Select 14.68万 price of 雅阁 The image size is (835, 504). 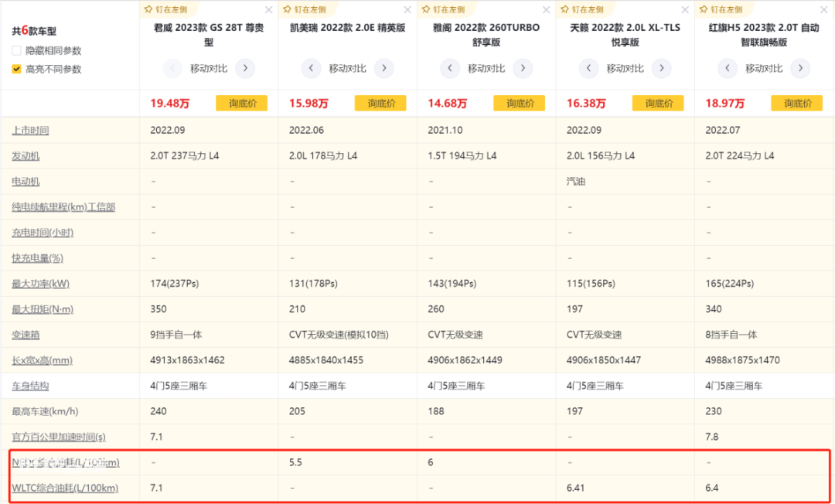point(448,104)
